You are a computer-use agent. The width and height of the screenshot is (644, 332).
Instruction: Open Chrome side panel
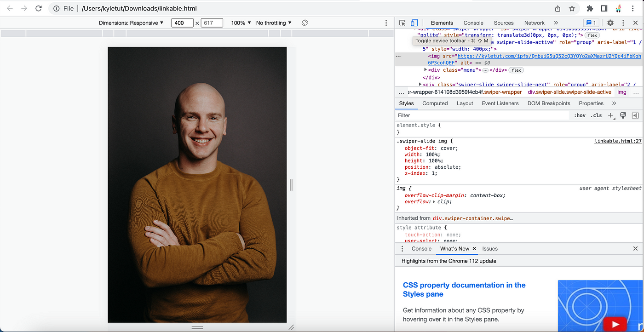pyautogui.click(x=604, y=8)
